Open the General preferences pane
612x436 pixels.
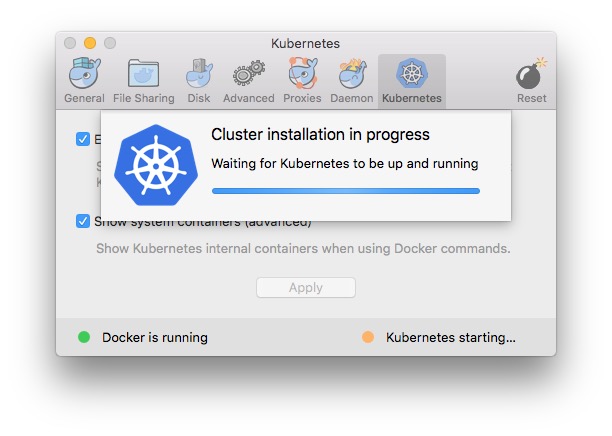click(x=84, y=80)
